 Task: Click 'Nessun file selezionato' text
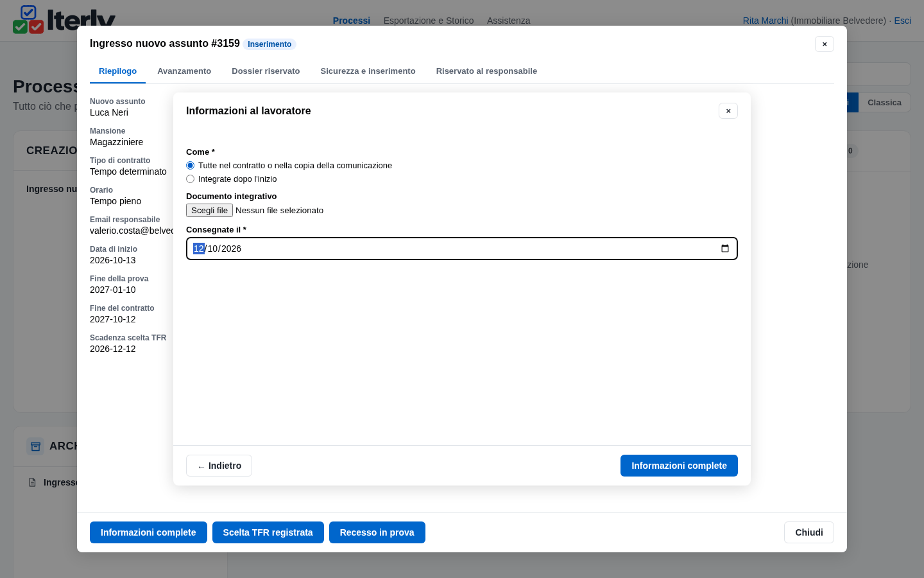[x=279, y=211]
